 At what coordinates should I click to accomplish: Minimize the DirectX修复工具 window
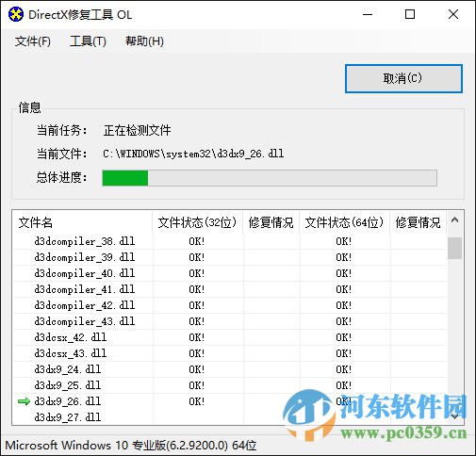click(x=368, y=14)
